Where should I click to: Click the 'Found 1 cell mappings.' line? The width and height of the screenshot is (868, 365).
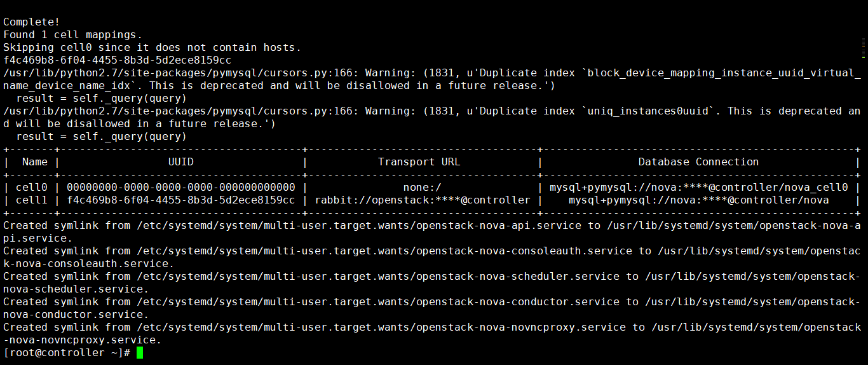pyautogui.click(x=73, y=34)
